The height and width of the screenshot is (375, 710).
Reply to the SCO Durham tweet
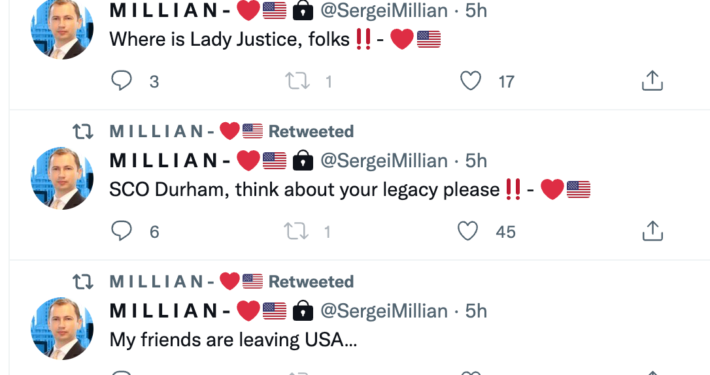(121, 231)
